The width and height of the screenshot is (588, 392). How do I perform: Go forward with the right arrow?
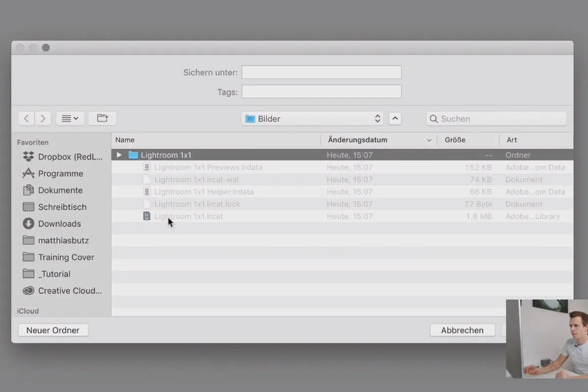[x=43, y=119]
